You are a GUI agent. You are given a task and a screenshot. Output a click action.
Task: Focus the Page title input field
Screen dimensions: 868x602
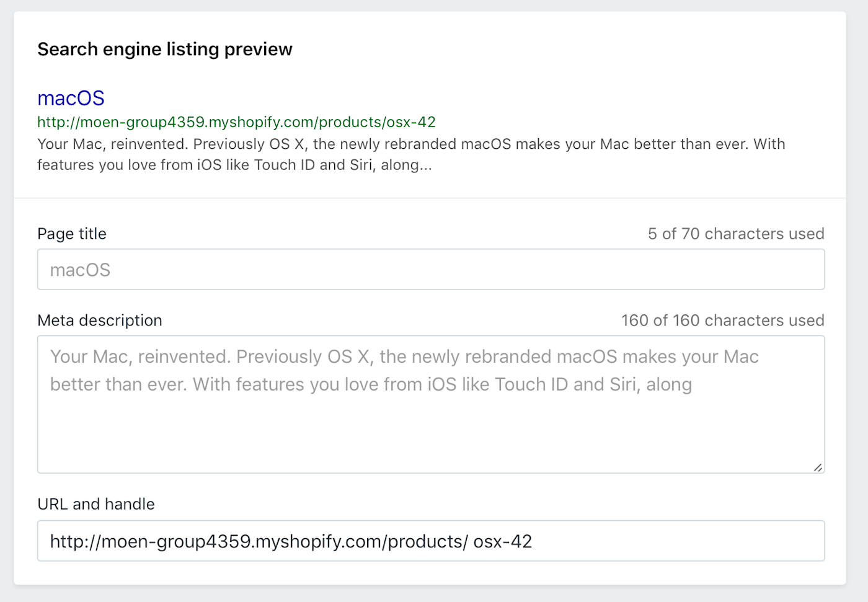[430, 270]
